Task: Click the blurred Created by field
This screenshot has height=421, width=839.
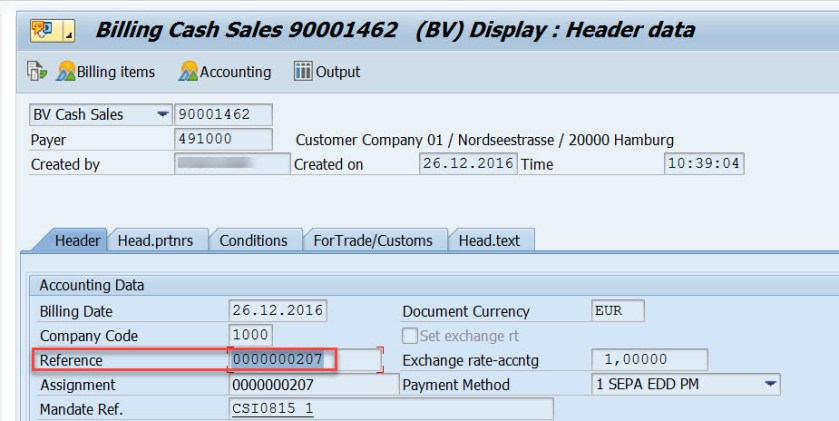Action: 232,164
